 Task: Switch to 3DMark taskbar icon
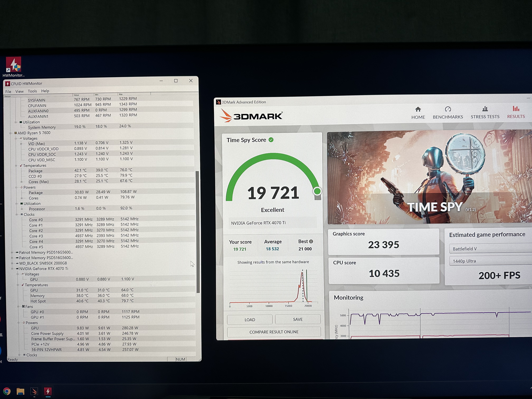(x=34, y=391)
